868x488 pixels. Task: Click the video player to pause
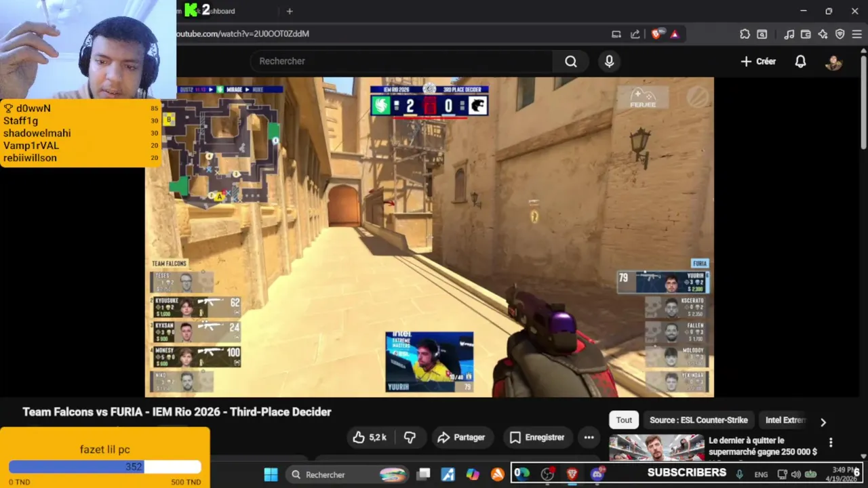tap(429, 237)
